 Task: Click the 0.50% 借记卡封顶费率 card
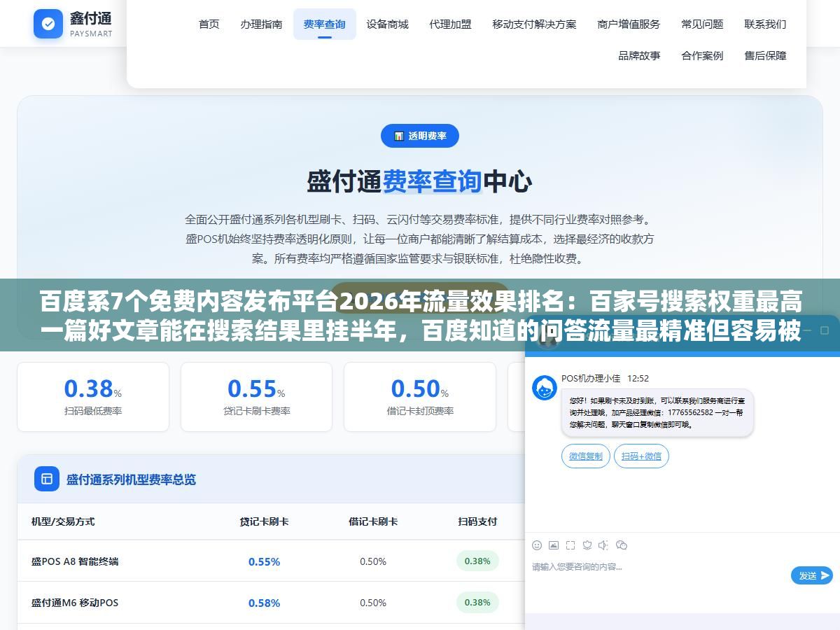[x=420, y=396]
